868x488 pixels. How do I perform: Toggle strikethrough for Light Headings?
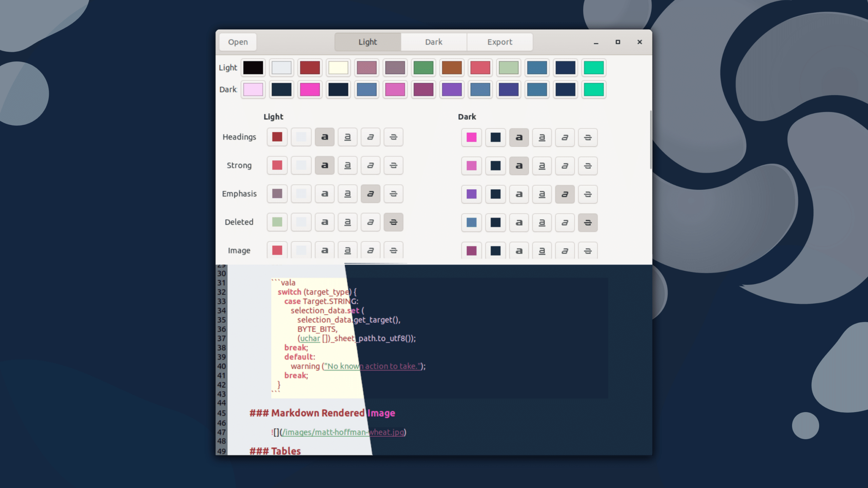click(x=393, y=137)
